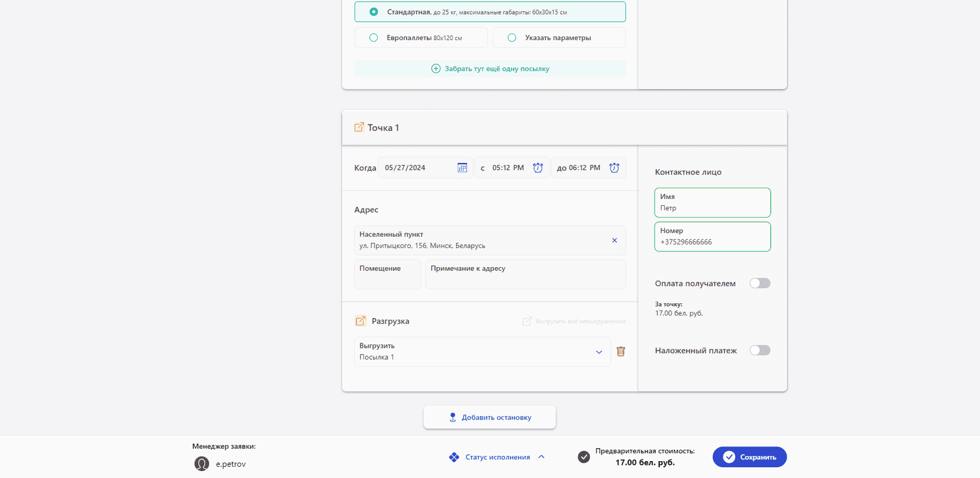Viewport: 980px width, 478px height.
Task: Expand the Выгрузить Посылка 1 dropdown
Action: point(599,352)
